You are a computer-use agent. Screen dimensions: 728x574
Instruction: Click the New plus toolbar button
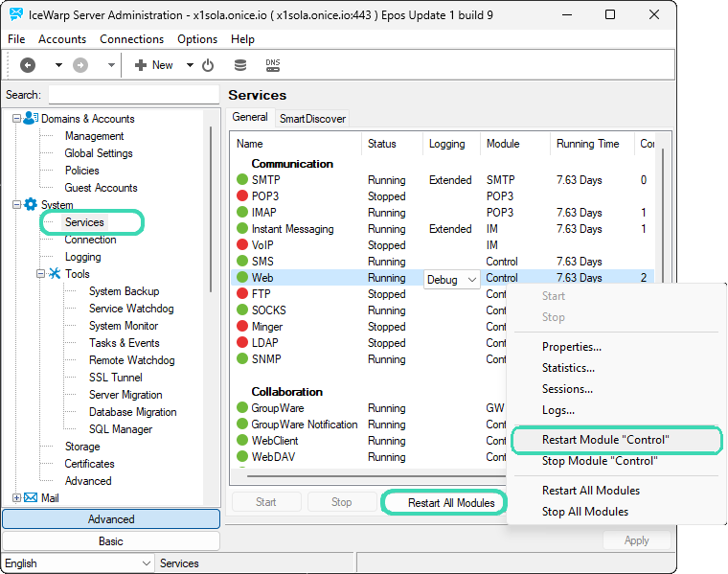click(153, 65)
